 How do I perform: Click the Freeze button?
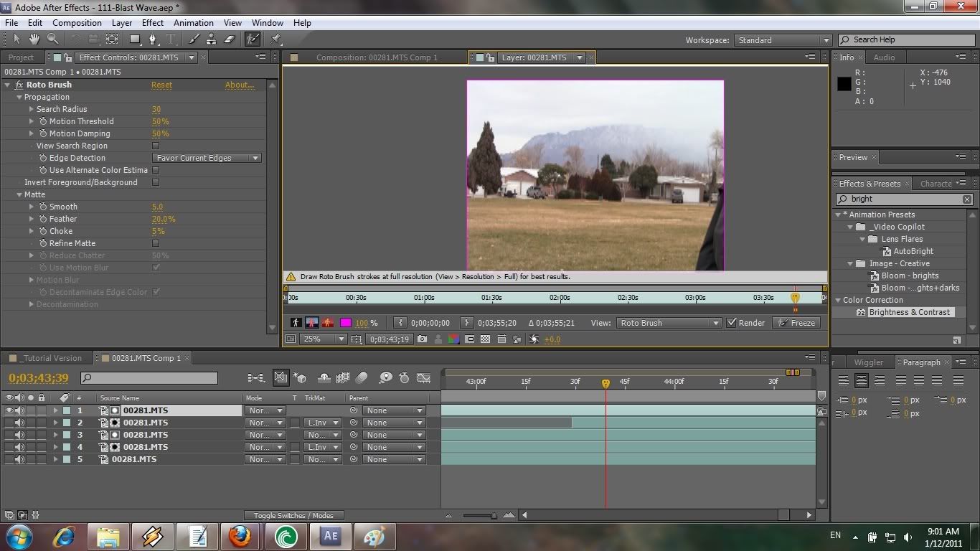point(797,323)
